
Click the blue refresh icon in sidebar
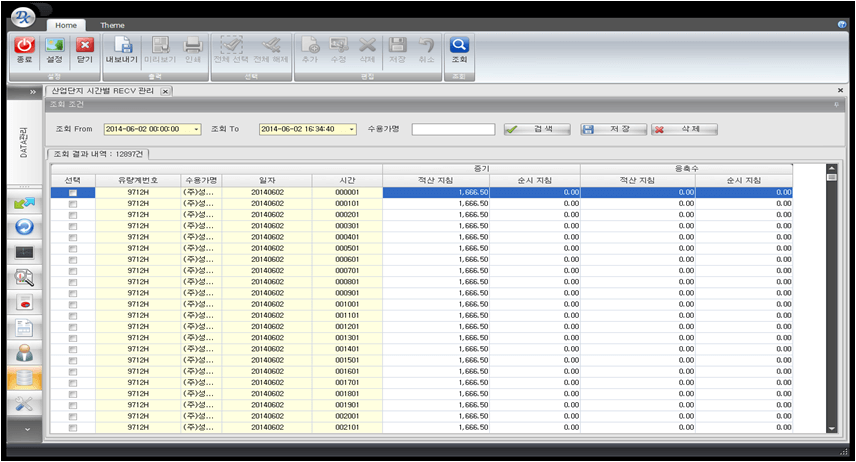tap(25, 227)
